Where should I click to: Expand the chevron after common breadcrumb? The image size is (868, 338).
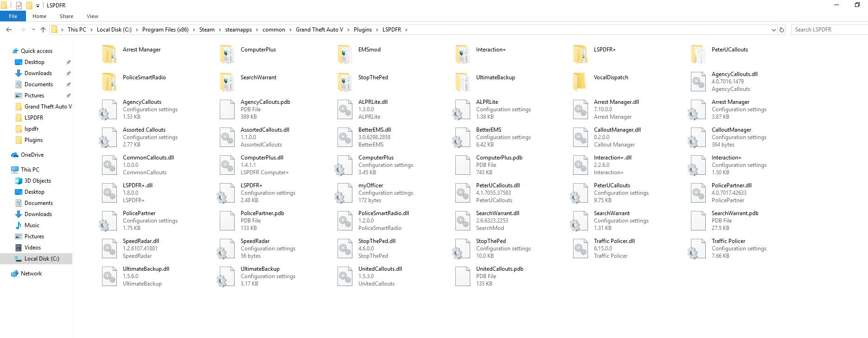(x=290, y=30)
